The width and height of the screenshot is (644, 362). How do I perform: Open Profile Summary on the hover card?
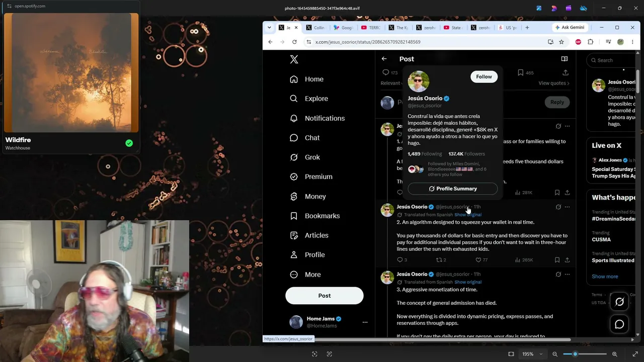453,189
